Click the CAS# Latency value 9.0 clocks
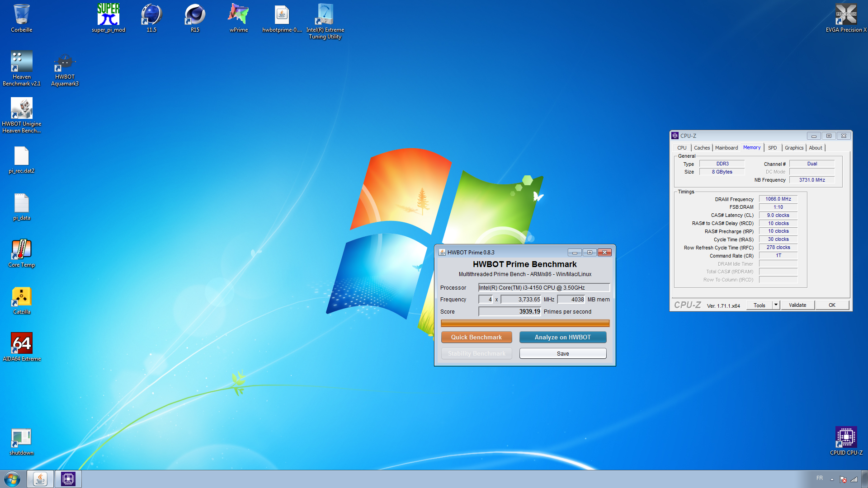This screenshot has width=868, height=488. [x=778, y=215]
